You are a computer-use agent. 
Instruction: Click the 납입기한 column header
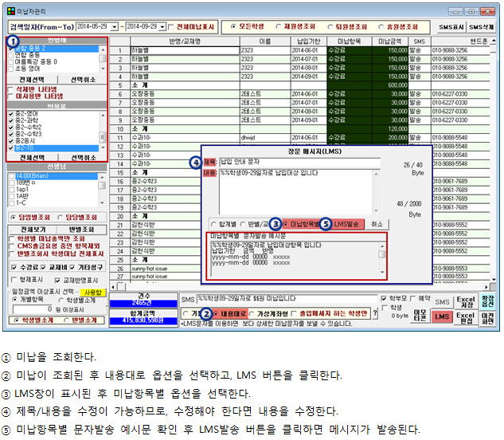309,41
